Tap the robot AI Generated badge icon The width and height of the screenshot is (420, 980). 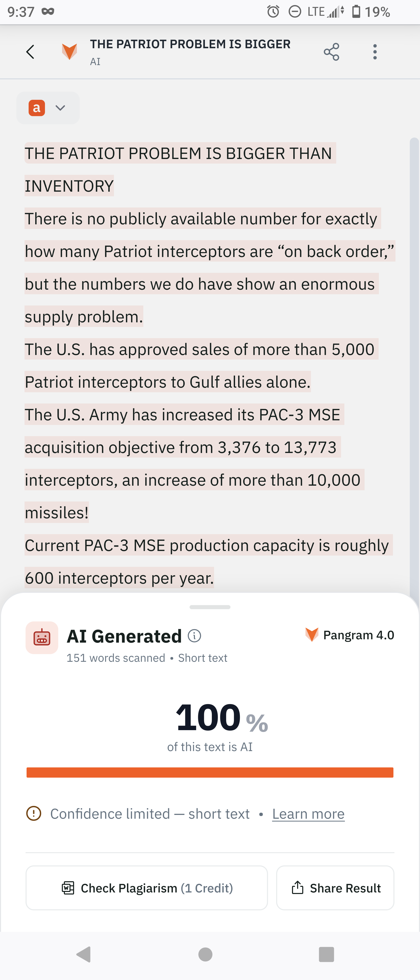click(42, 638)
